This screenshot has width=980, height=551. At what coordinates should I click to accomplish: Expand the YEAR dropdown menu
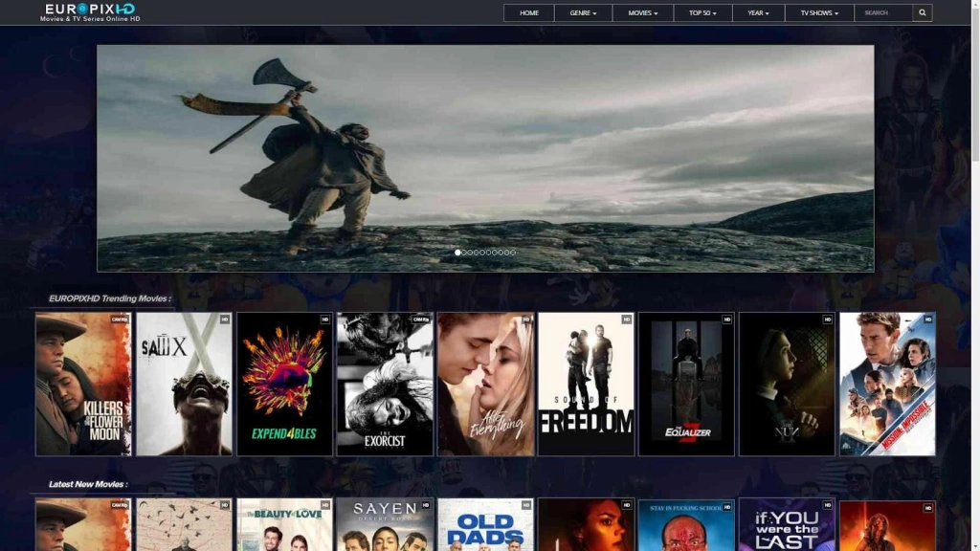pos(757,12)
